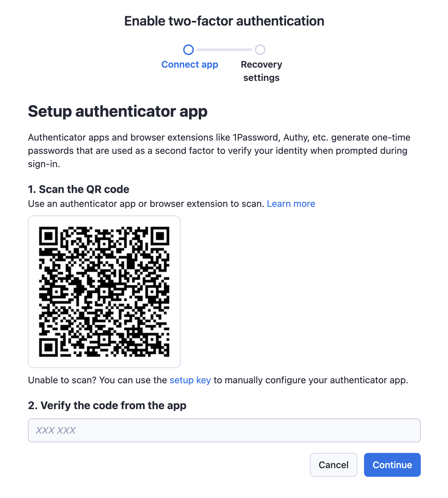The image size is (448, 498).
Task: Open the Connect app step
Action: tap(189, 64)
